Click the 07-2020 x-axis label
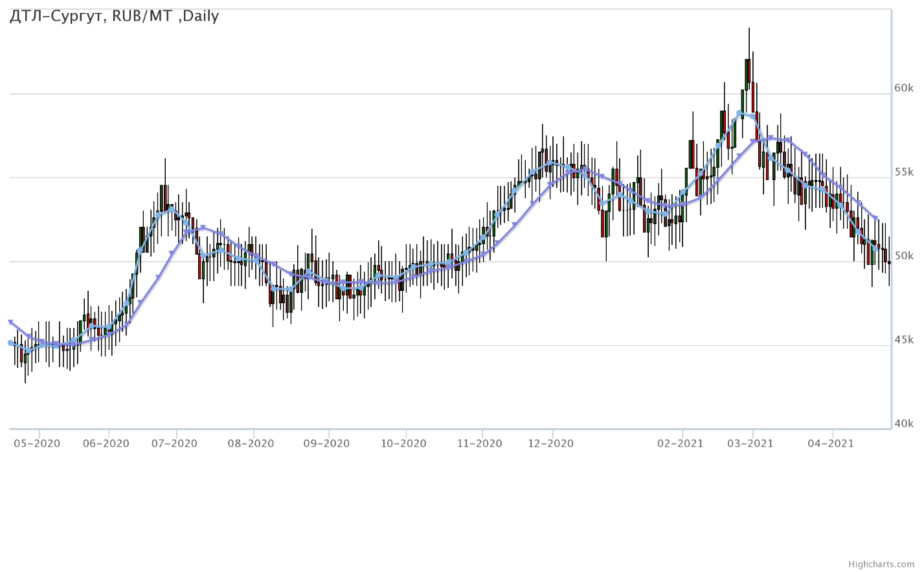The height and width of the screenshot is (572, 924). tap(175, 444)
